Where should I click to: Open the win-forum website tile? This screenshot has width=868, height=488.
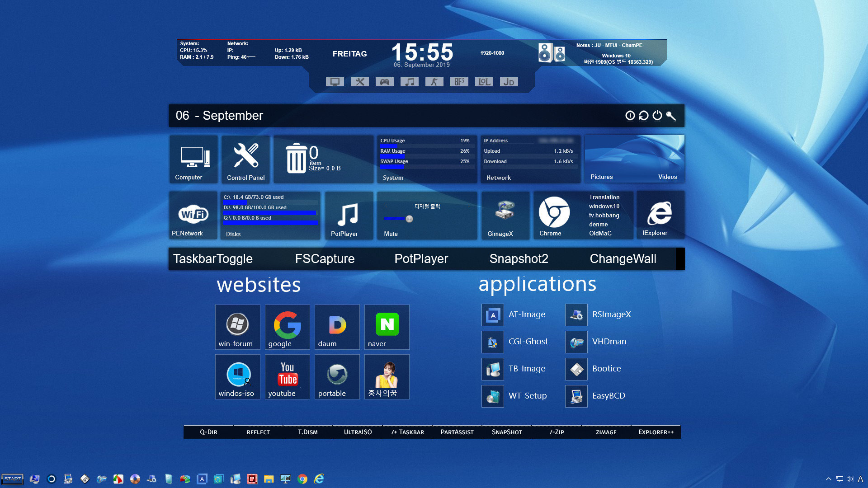coord(238,327)
